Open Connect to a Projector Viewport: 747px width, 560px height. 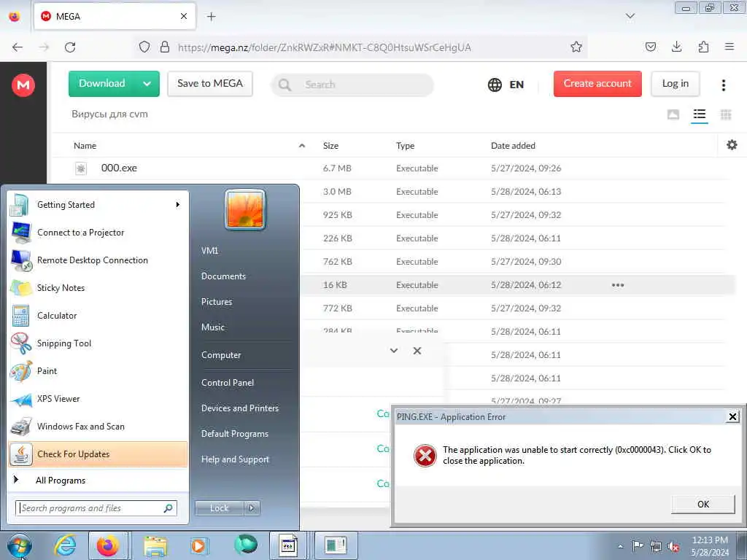[98, 233]
